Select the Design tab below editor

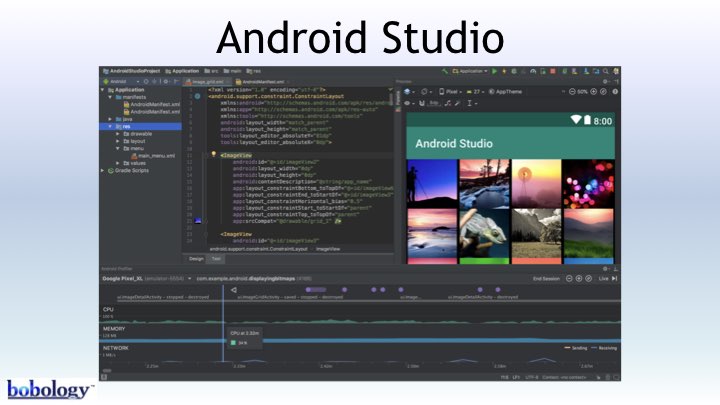pyautogui.click(x=196, y=259)
